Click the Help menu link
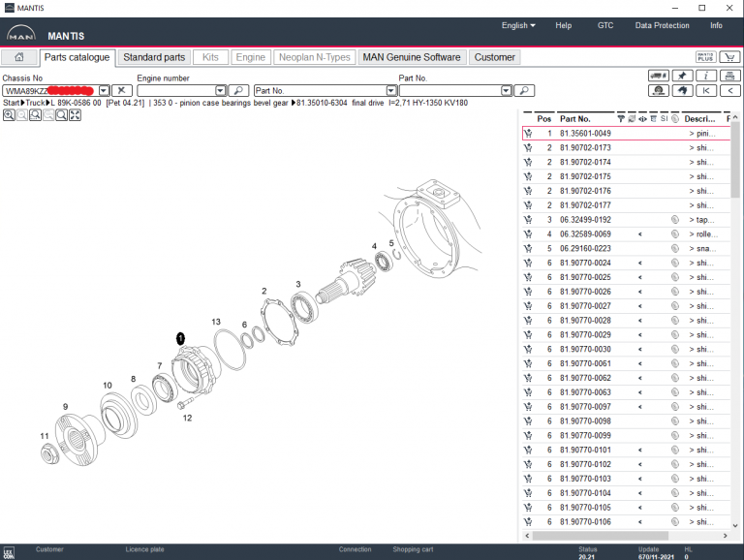 [x=563, y=25]
